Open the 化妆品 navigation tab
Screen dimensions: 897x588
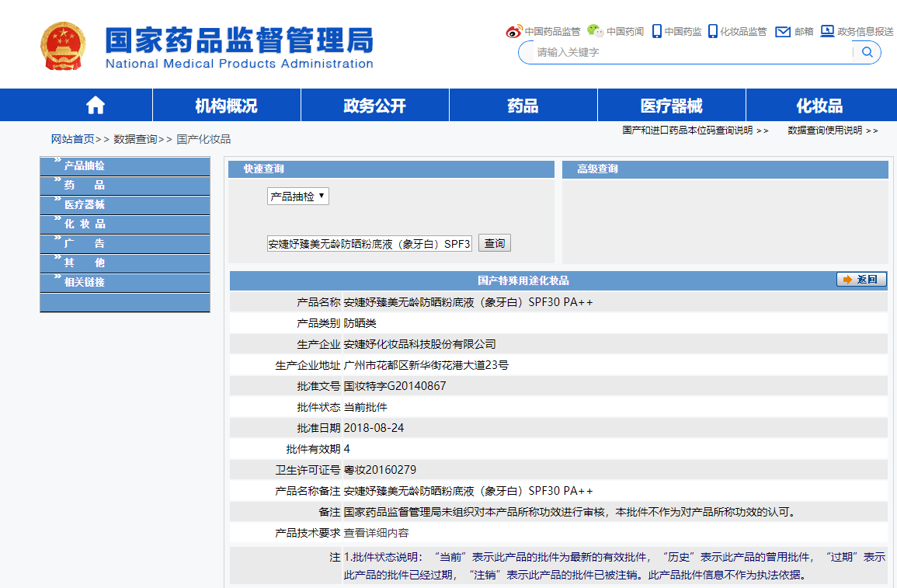[820, 105]
